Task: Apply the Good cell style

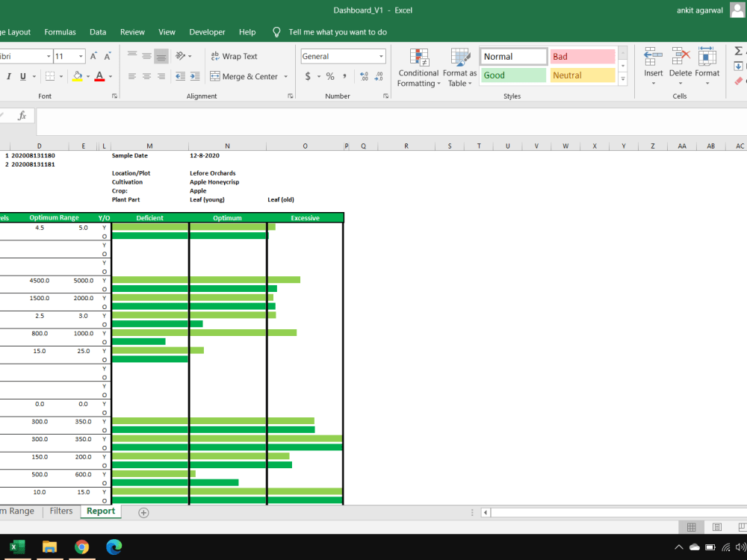Action: click(513, 75)
